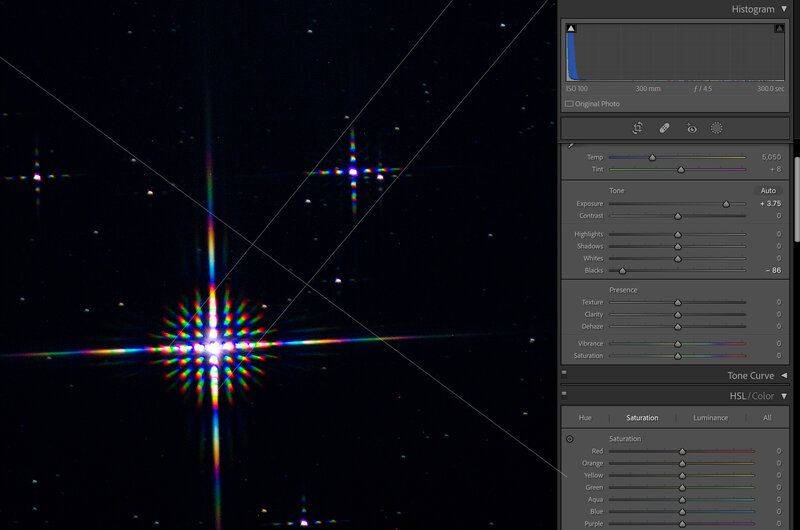Open the Masking tool
The height and width of the screenshot is (530, 800).
click(717, 128)
